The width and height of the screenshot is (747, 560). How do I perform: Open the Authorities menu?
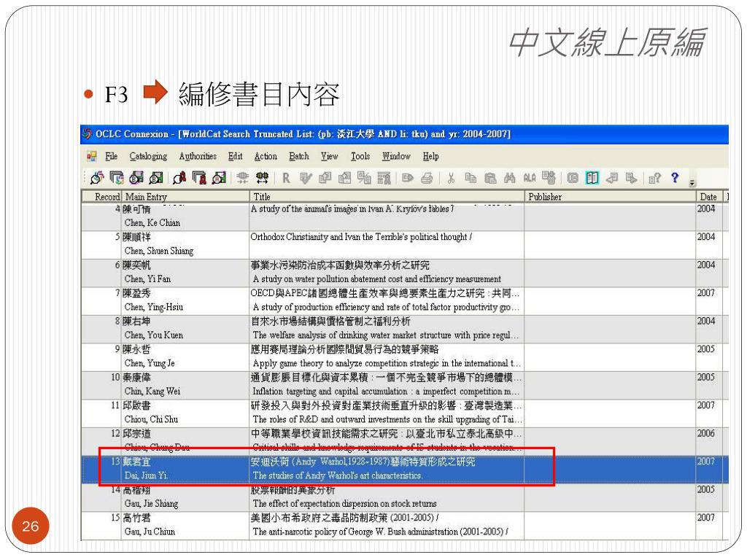198,156
